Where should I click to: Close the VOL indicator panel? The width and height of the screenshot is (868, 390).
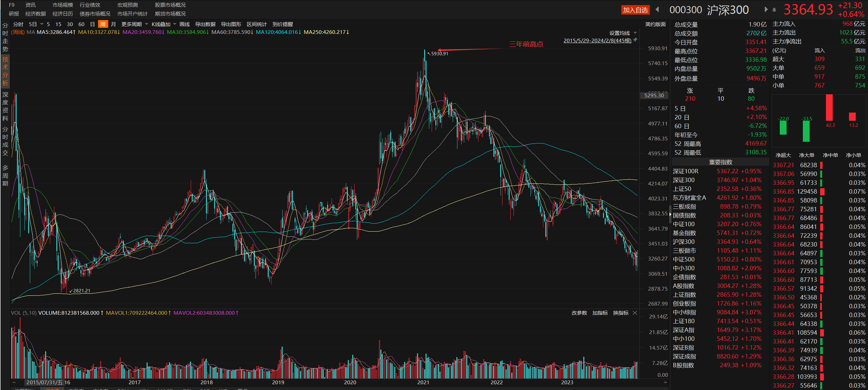click(635, 313)
